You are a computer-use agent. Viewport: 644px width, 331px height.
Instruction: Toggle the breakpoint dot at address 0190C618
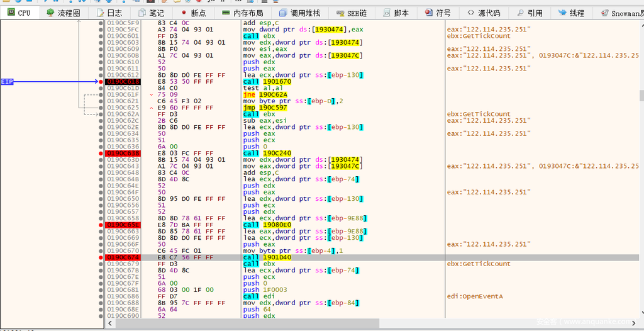[x=100, y=82]
